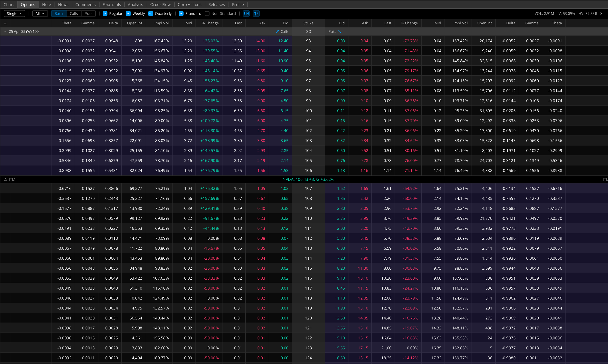Viewport: 608px width, 364px height.
Task: Open the Profile tab
Action: [238, 4]
